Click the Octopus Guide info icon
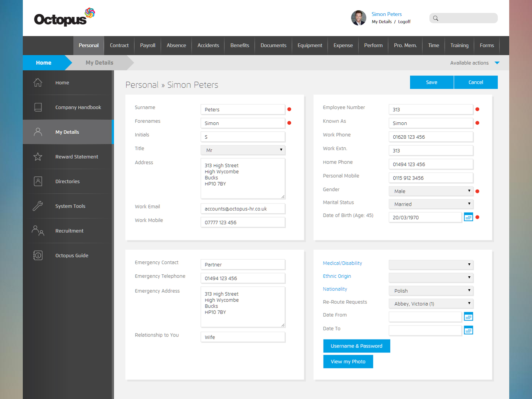The width and height of the screenshot is (532, 399). (38, 255)
